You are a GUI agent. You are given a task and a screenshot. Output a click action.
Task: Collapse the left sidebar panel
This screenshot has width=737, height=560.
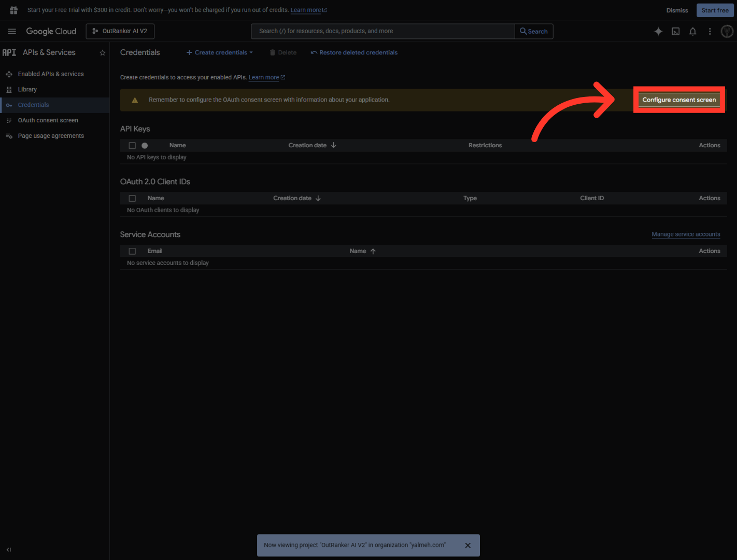tap(9, 550)
